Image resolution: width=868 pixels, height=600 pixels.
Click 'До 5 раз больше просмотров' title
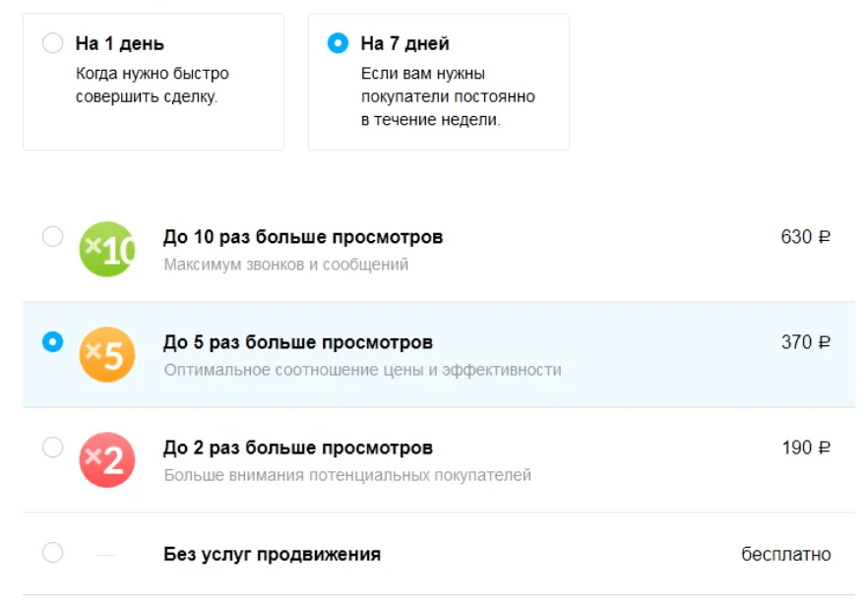point(297,342)
